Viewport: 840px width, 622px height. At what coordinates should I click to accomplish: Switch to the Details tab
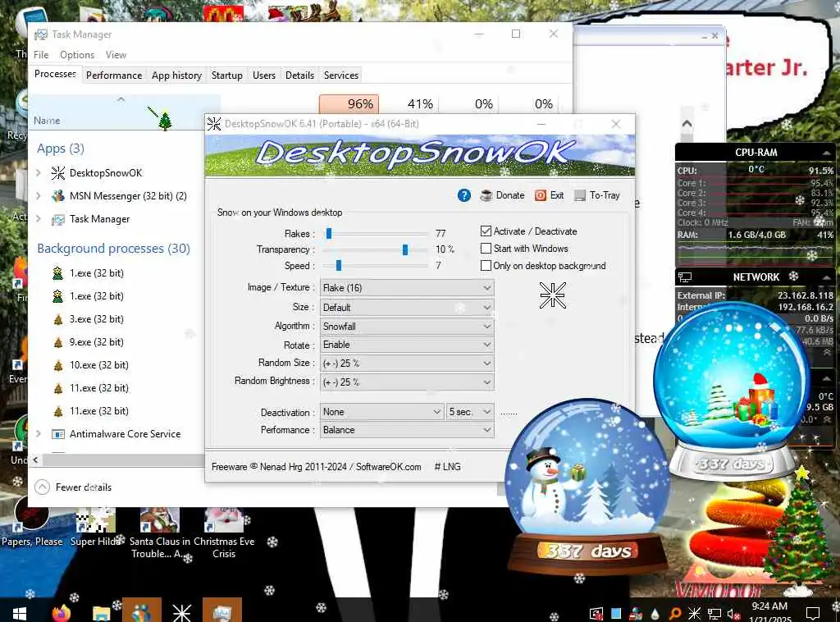(x=299, y=75)
